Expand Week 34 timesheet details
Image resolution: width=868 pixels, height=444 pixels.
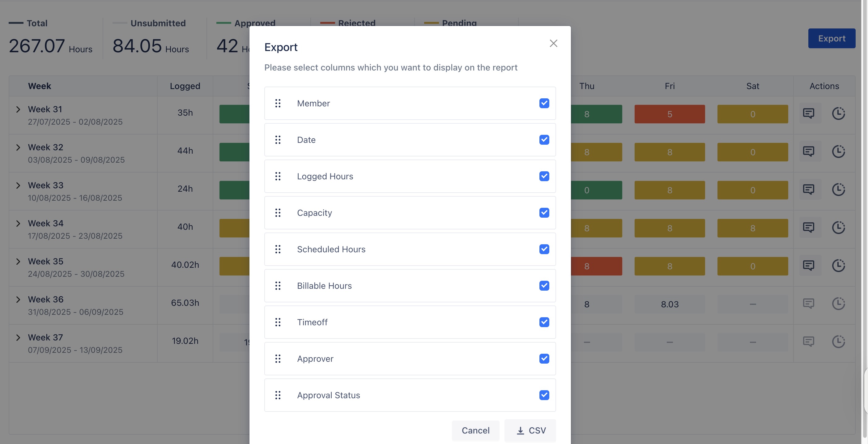(x=18, y=224)
